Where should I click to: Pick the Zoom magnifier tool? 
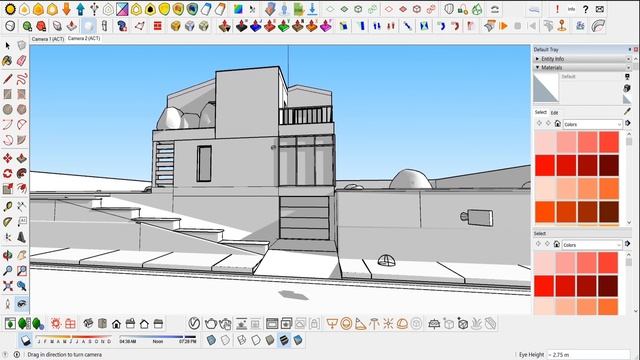7,270
